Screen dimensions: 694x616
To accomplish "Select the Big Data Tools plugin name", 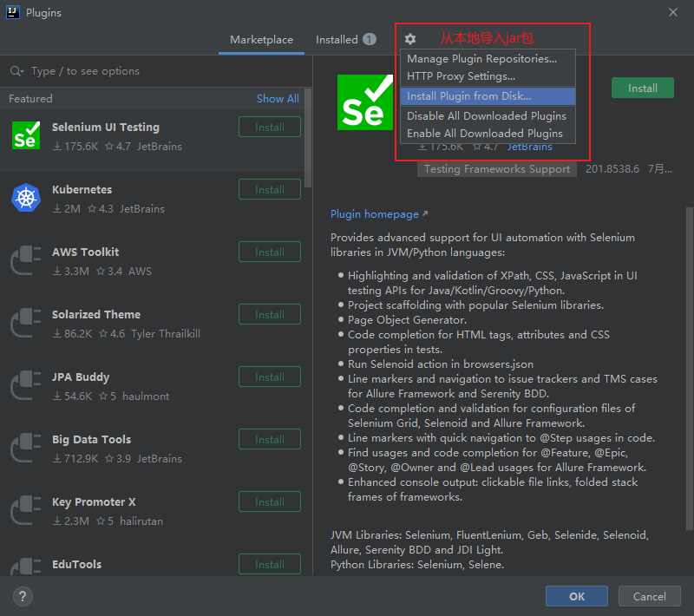I will (x=92, y=439).
